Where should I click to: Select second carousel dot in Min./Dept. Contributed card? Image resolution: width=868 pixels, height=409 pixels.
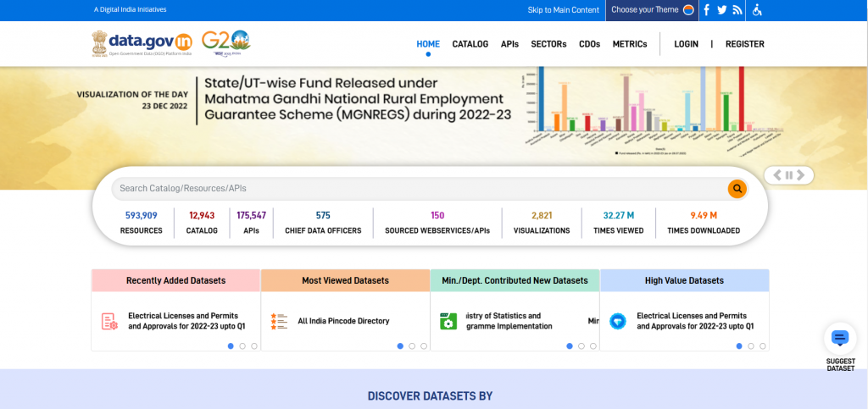(581, 346)
